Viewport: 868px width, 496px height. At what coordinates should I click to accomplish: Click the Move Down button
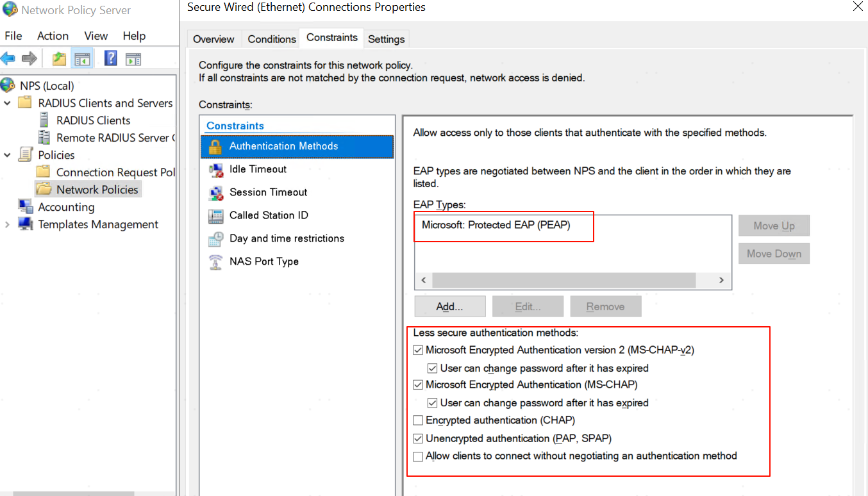pyautogui.click(x=774, y=254)
